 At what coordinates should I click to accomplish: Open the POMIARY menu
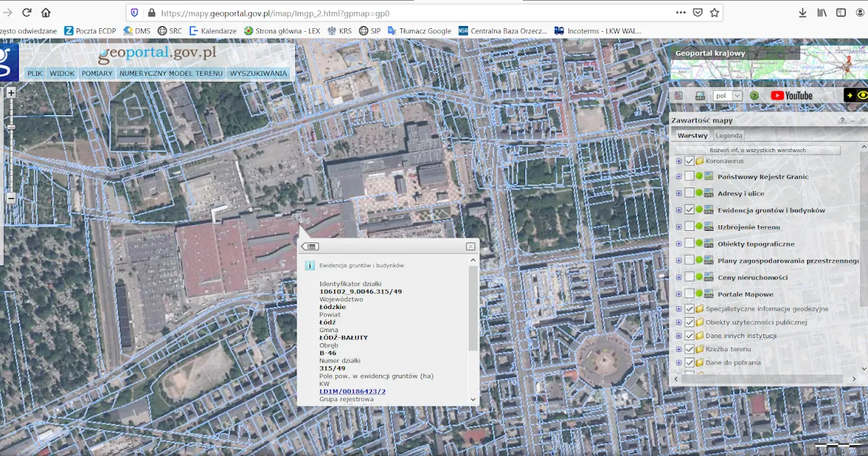[97, 73]
